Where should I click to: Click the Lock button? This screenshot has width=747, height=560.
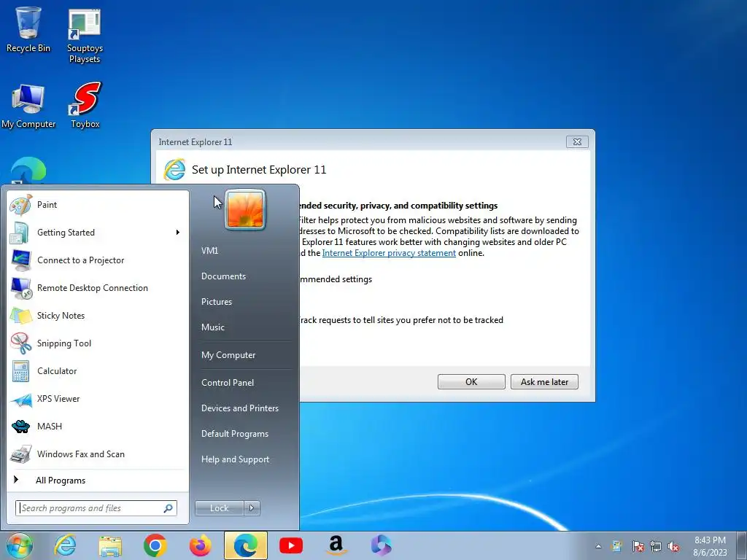pos(220,508)
